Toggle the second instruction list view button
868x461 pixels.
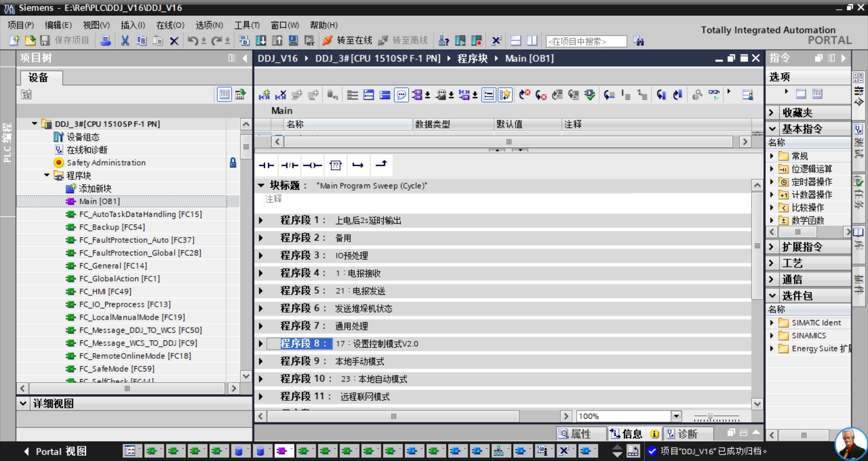coord(817,94)
